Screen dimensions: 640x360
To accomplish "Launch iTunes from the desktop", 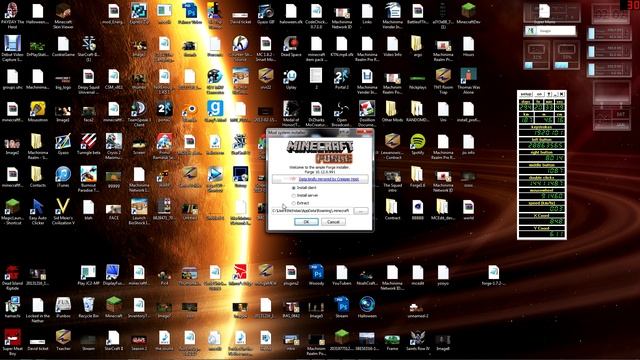I will tap(63, 176).
